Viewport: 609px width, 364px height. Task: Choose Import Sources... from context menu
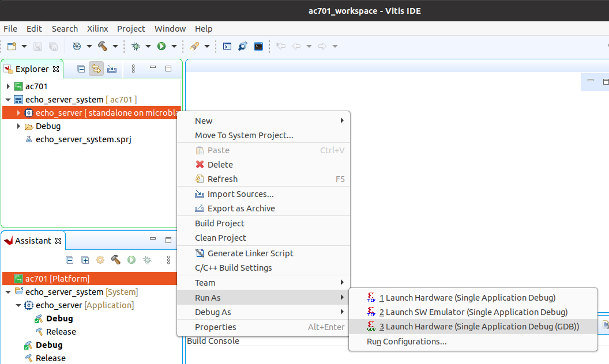click(x=264, y=194)
